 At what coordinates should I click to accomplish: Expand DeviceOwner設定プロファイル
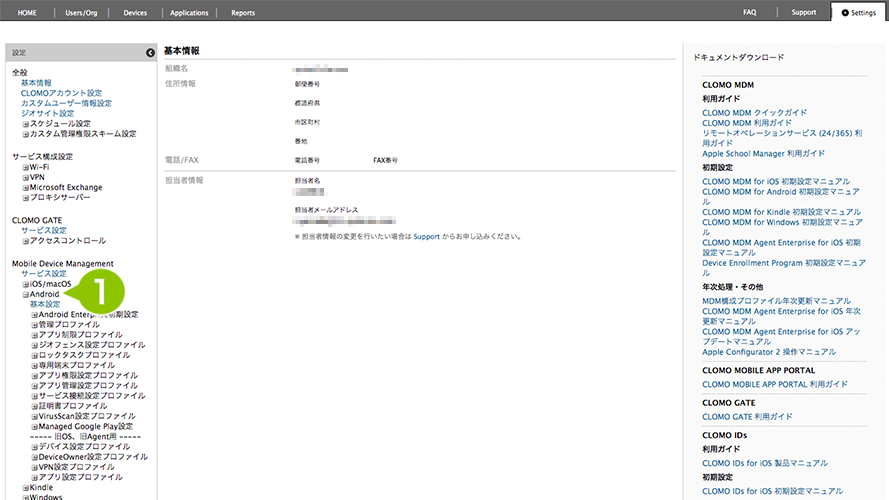coord(35,457)
